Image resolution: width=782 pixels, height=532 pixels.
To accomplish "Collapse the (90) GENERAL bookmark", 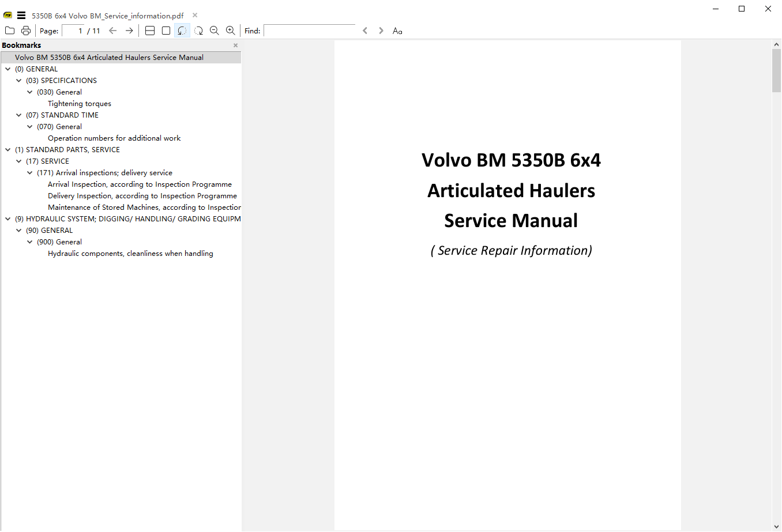I will 19,230.
